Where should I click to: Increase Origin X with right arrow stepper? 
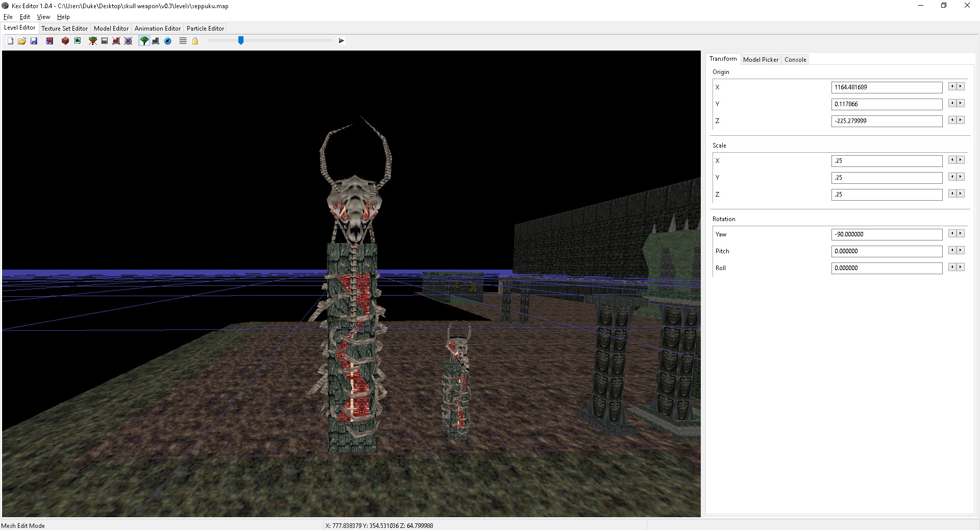pyautogui.click(x=961, y=87)
